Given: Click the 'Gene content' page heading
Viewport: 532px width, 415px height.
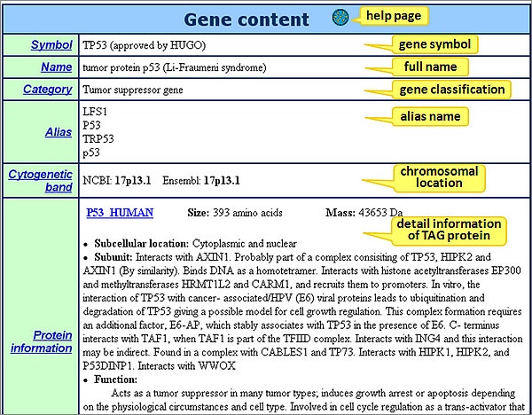Looking at the screenshot, I should (x=246, y=19).
